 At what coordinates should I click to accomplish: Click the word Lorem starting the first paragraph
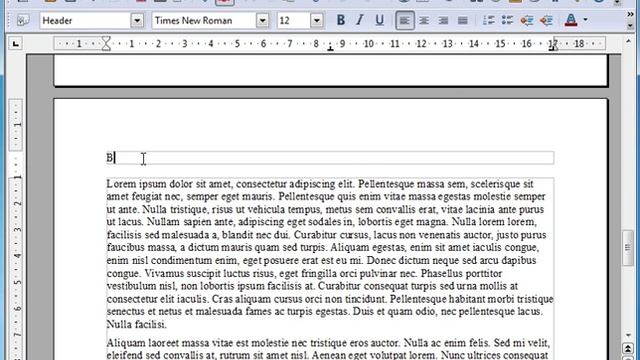click(121, 184)
